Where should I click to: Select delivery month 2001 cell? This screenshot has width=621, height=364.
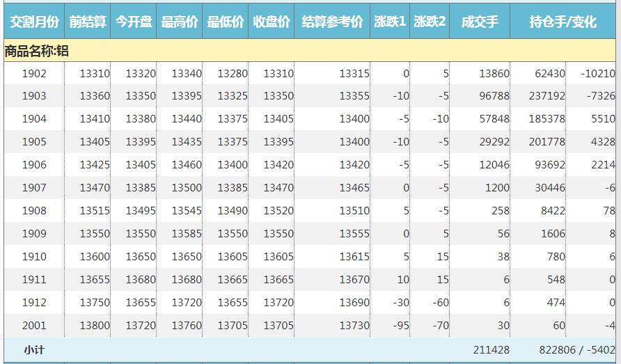click(34, 326)
